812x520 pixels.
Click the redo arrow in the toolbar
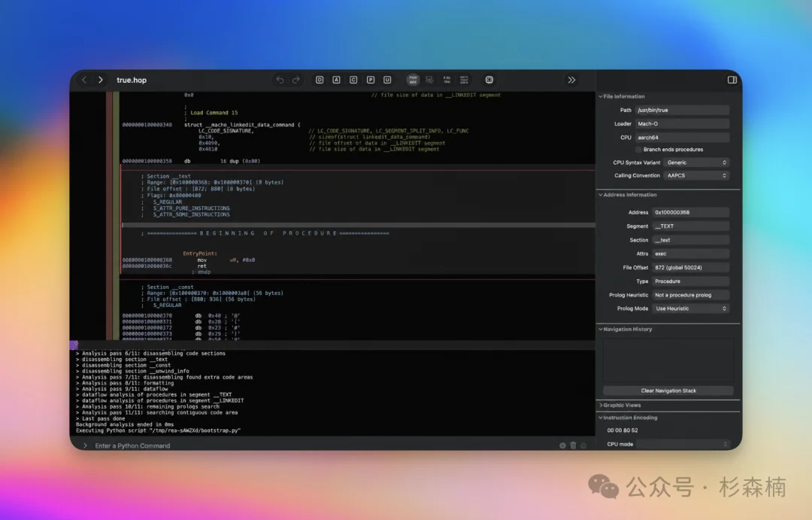tap(296, 80)
